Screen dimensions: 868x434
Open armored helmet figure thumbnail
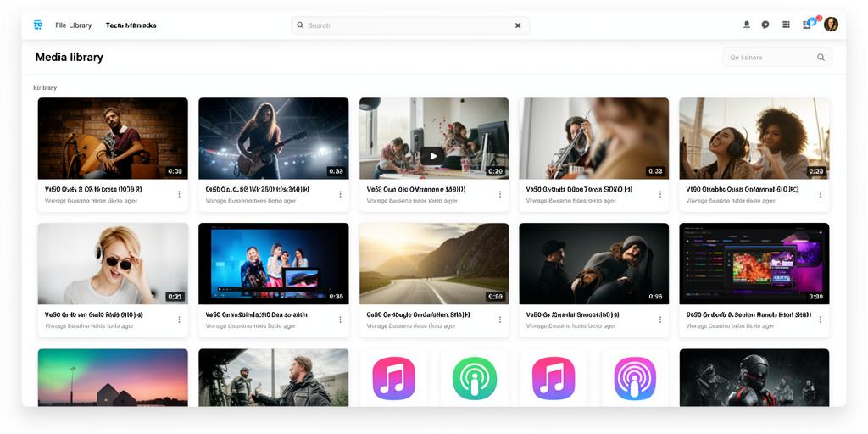tap(754, 377)
